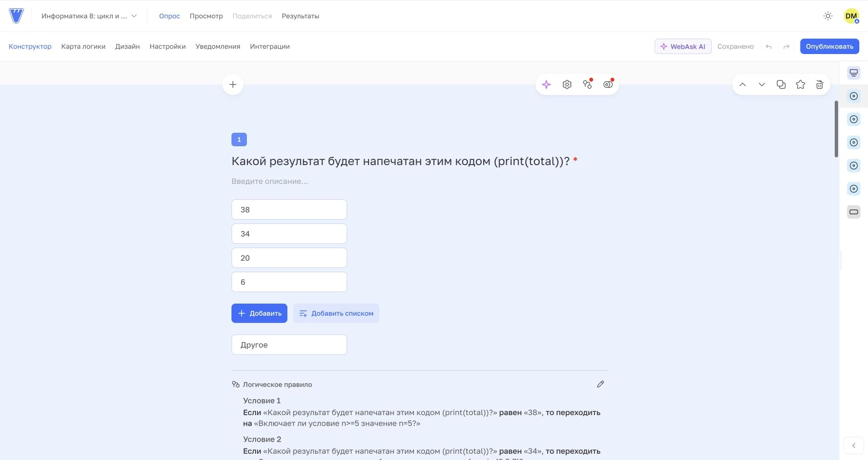
Task: Duplicate the question
Action: [x=781, y=84]
